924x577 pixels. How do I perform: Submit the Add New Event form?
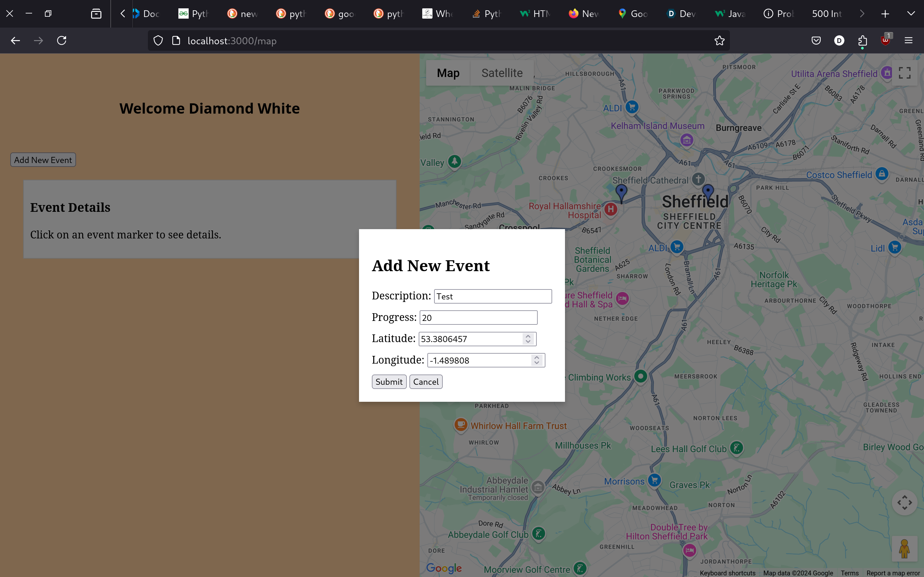[389, 382]
